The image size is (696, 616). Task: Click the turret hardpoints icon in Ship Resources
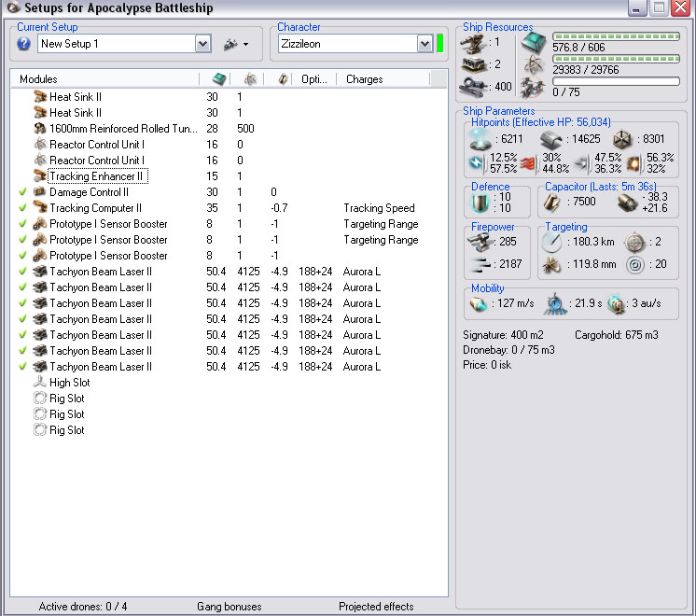pos(473,44)
